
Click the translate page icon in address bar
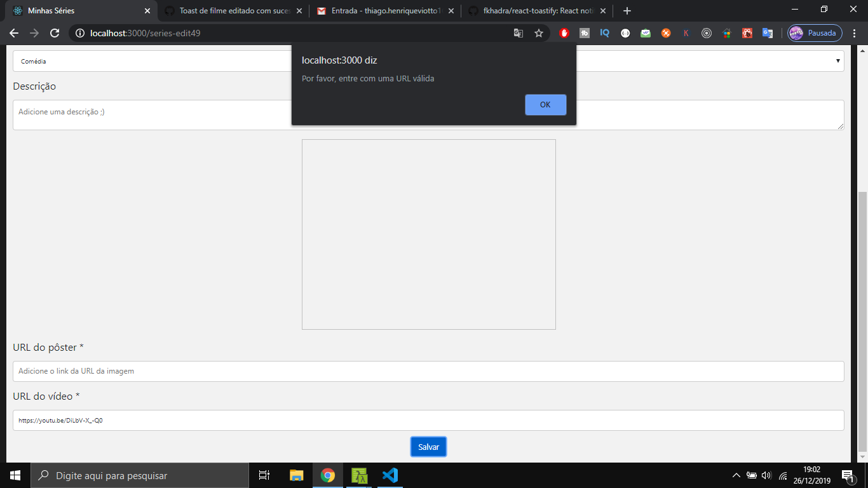click(519, 33)
